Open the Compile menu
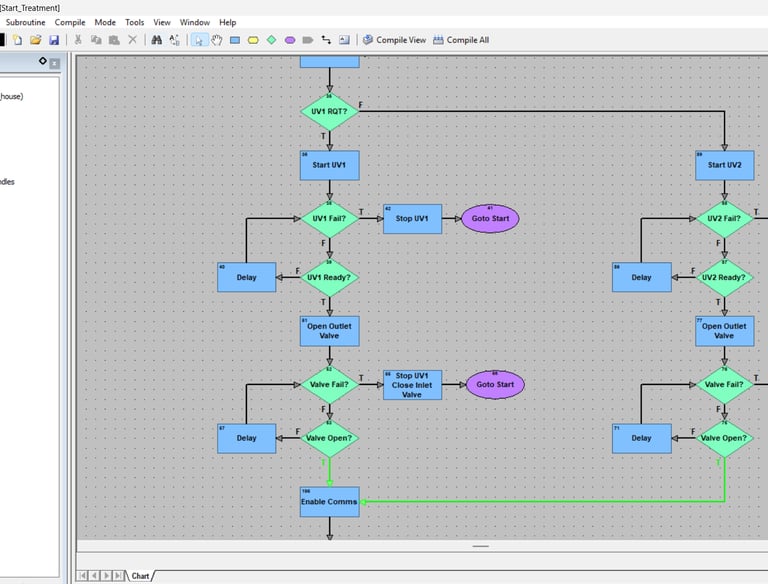The height and width of the screenshot is (584, 768). tap(70, 23)
